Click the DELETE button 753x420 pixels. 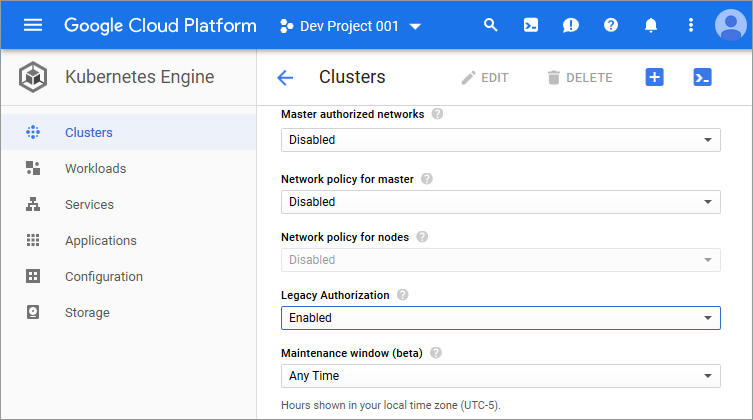tap(580, 78)
